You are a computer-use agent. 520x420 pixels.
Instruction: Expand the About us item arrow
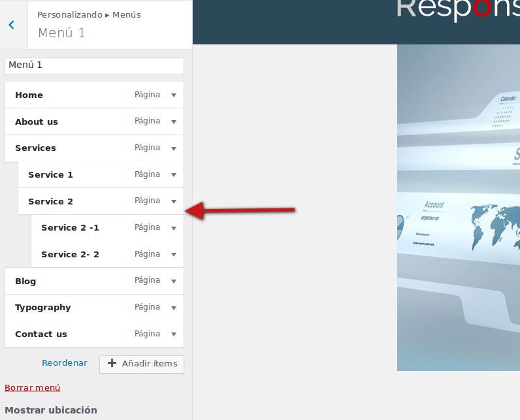(174, 122)
